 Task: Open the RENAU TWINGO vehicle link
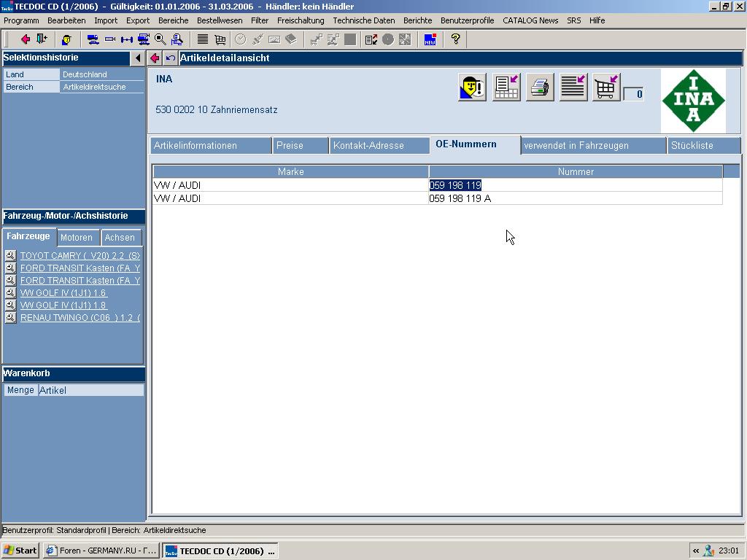(80, 318)
